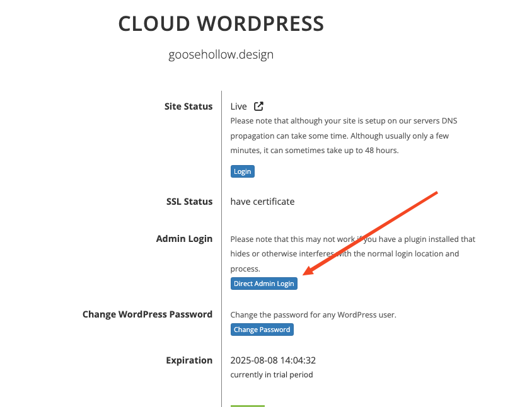Click "Change the password for any WordPress user." text
532x407 pixels.
tap(313, 315)
